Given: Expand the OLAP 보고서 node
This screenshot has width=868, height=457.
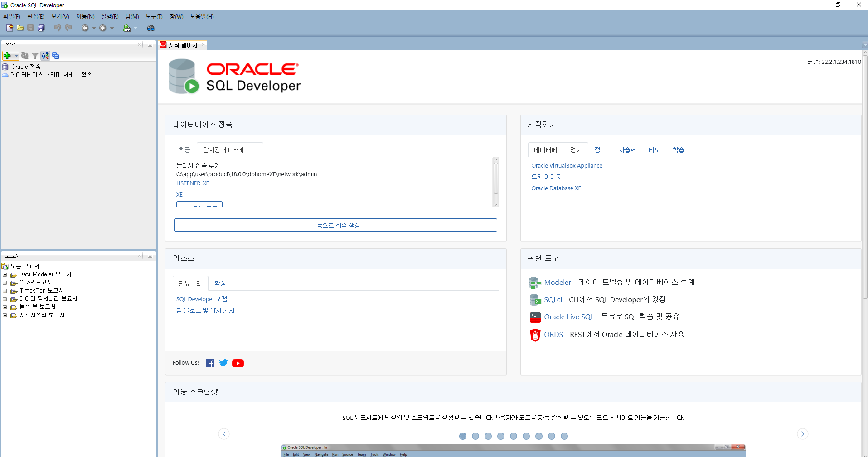Looking at the screenshot, I should coord(5,283).
